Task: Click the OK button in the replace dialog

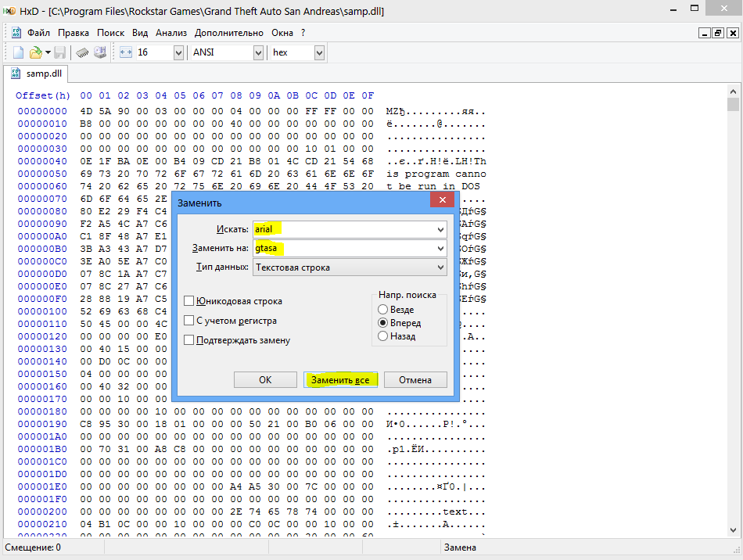Action: click(x=265, y=379)
